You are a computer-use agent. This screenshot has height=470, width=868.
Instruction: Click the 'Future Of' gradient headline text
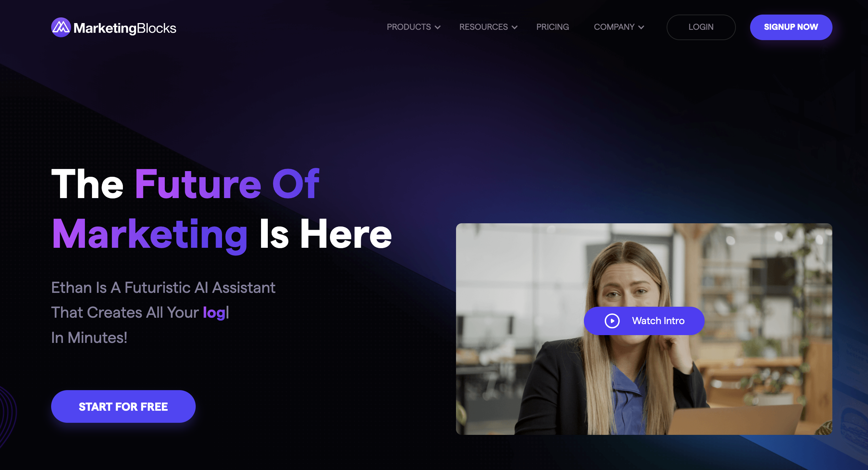(227, 184)
